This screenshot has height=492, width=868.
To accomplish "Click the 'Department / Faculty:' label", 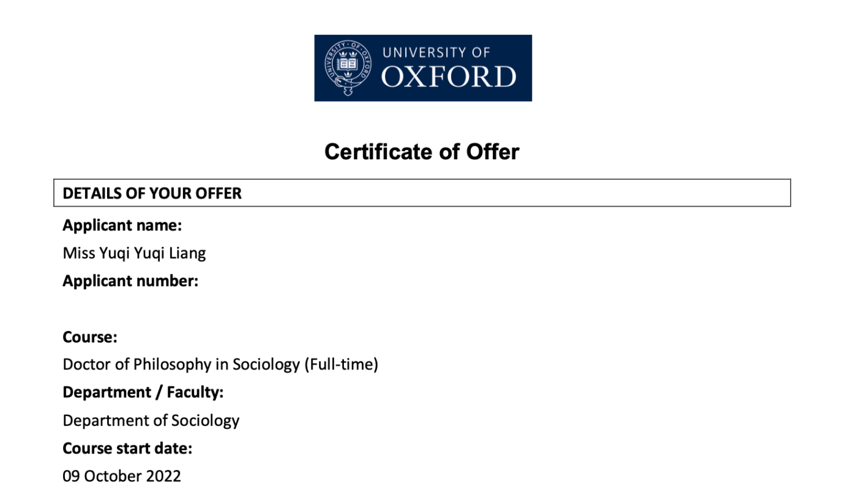I will point(143,392).
